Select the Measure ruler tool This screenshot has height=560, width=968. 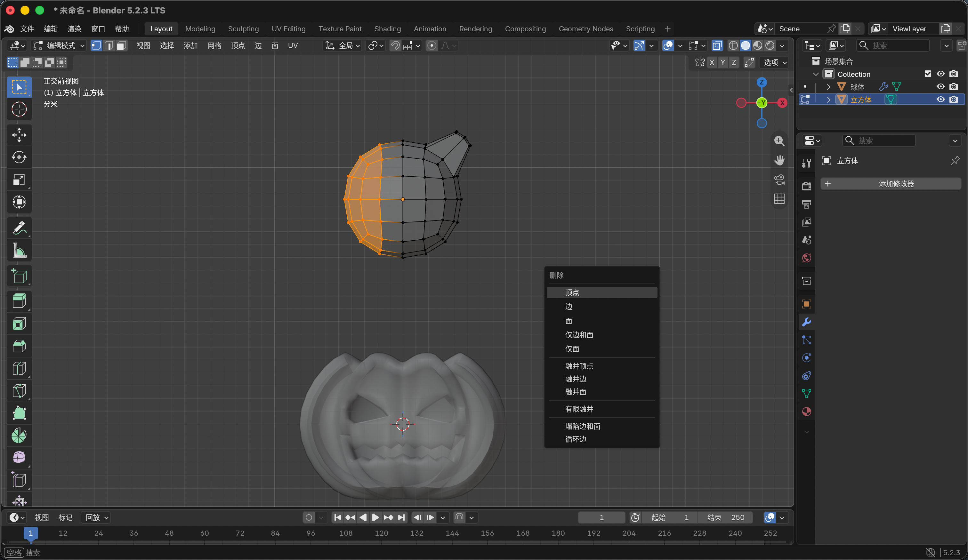(x=19, y=250)
